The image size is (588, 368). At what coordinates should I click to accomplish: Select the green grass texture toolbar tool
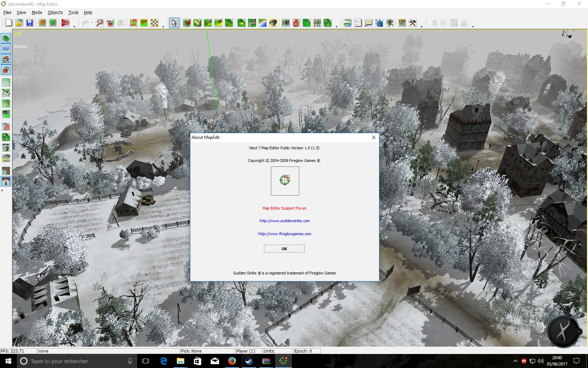229,23
